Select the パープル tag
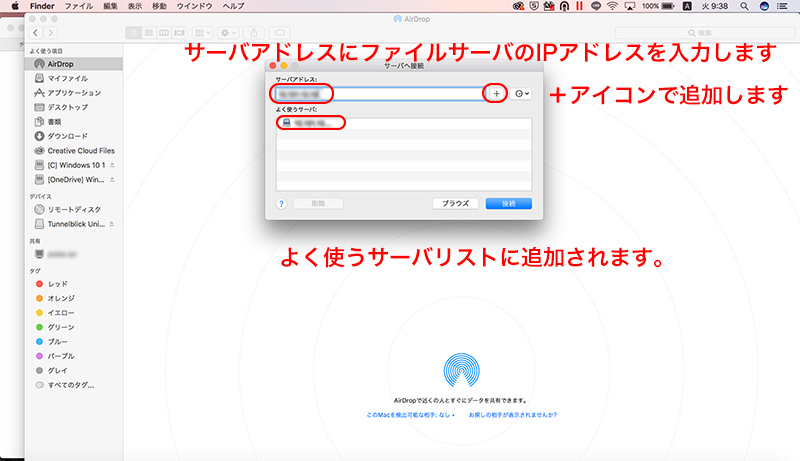This screenshot has height=461, width=800. click(x=74, y=356)
